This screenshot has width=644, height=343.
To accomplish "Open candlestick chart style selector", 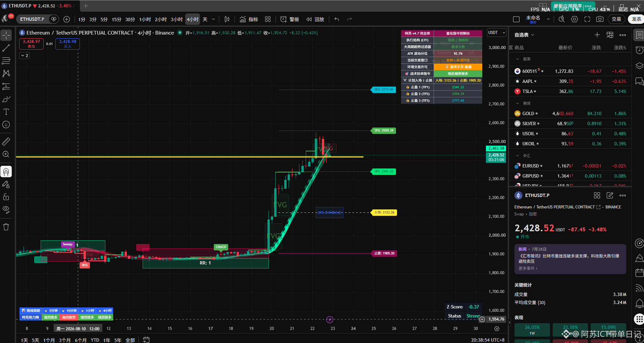I will [x=227, y=19].
